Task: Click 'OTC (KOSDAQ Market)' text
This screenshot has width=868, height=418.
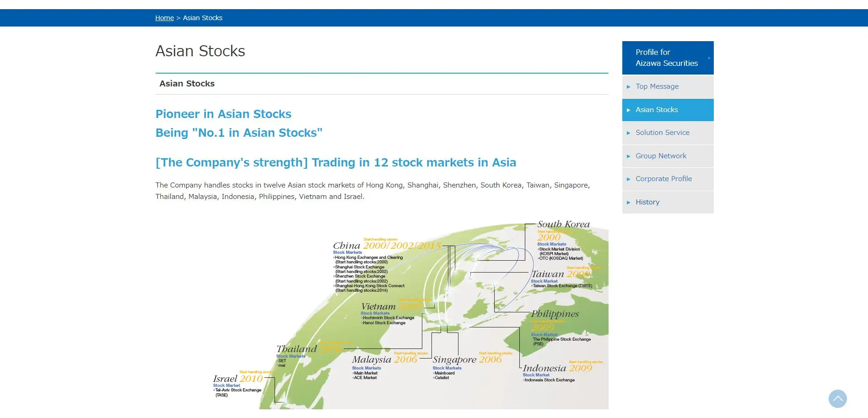Action: click(561, 258)
